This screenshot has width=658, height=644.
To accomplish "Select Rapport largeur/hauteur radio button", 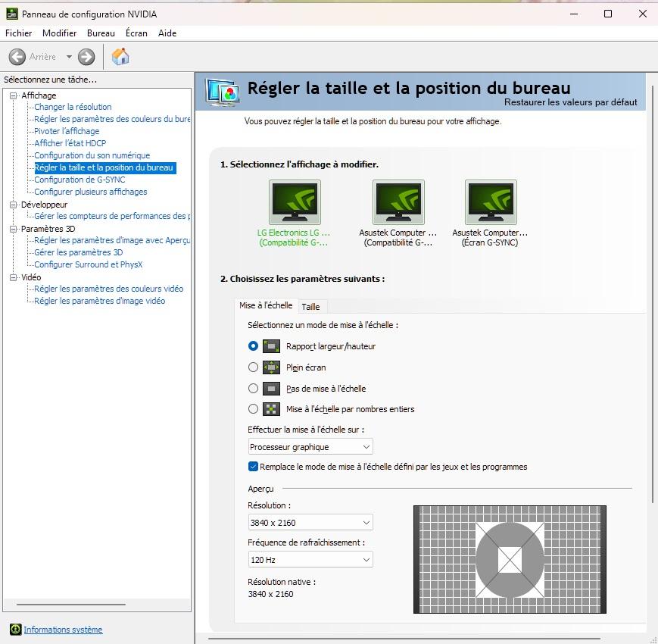I will [253, 346].
